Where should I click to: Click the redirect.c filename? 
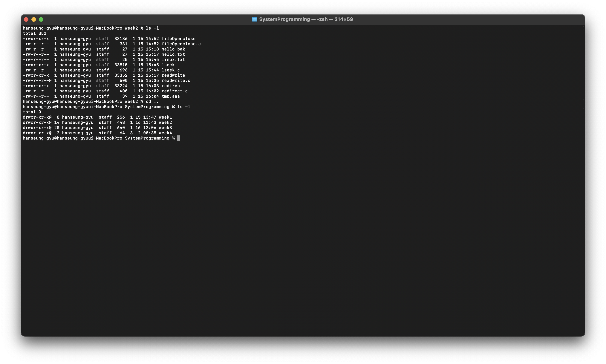174,91
